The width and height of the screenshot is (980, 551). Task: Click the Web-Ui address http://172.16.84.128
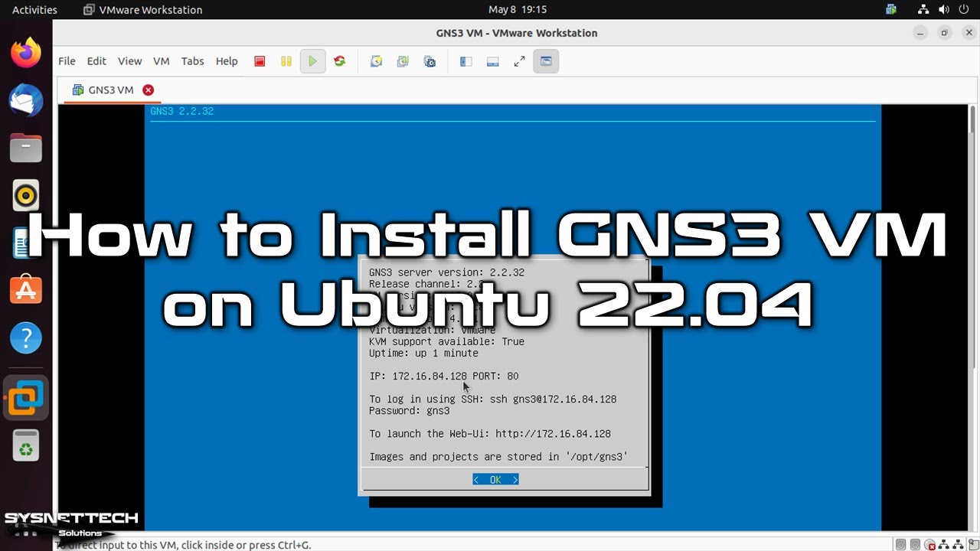[x=553, y=433]
